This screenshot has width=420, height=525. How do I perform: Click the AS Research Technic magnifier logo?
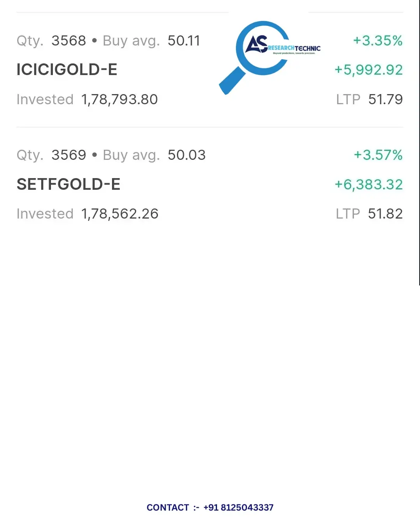click(x=270, y=58)
